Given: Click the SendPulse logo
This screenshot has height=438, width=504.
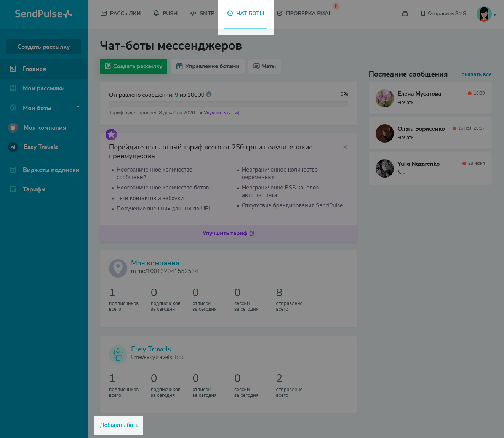Looking at the screenshot, I should (x=43, y=14).
